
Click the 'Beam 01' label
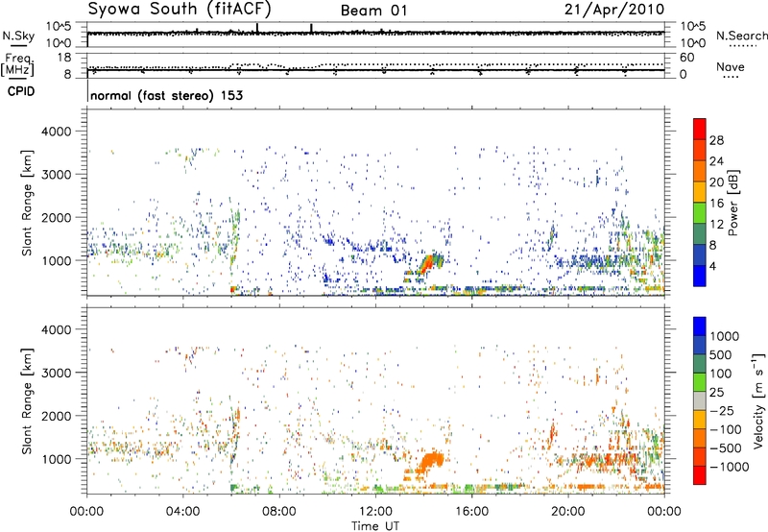pos(373,11)
